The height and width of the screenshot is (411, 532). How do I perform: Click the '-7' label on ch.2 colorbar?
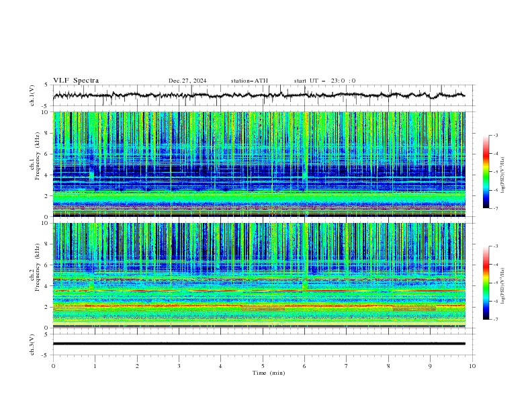tap(495, 320)
